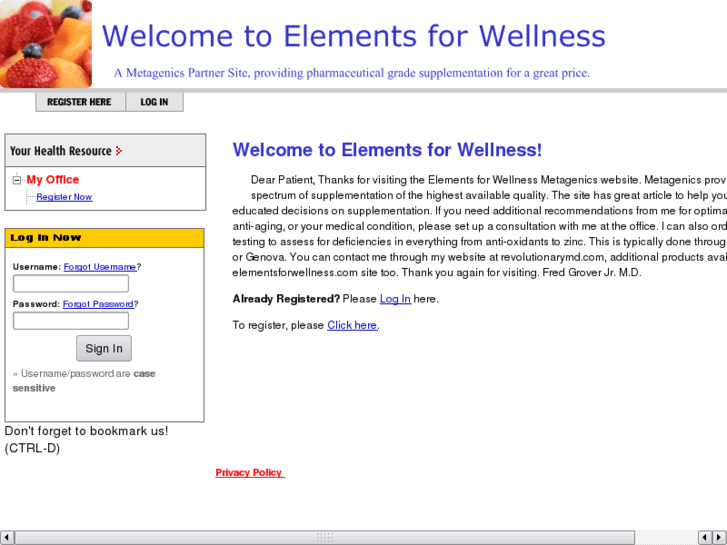Open the Register Now link
Screen dimensions: 727x545
[x=64, y=197]
